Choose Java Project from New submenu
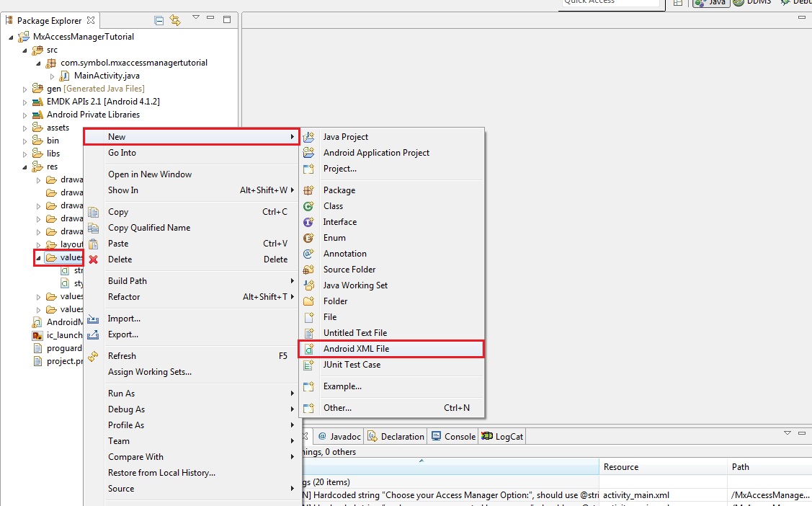Screen dimensions: 812x506 point(345,137)
